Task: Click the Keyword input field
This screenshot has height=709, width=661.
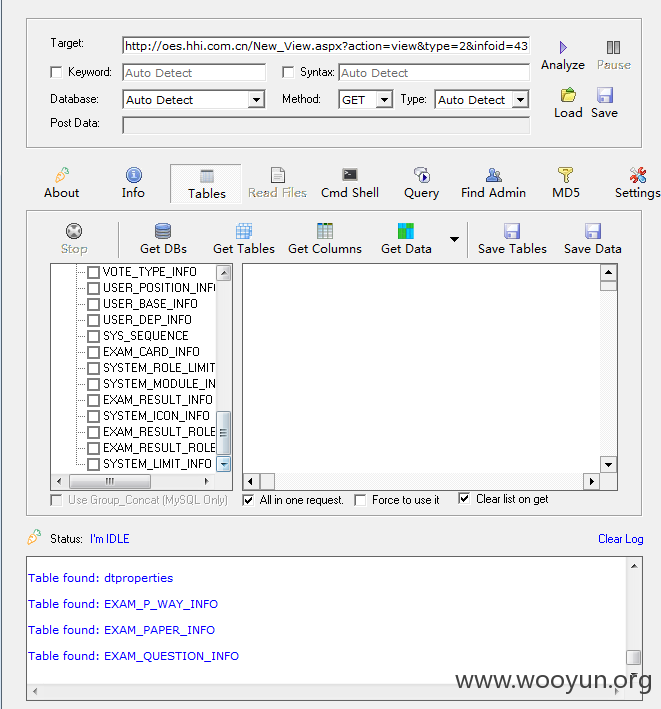Action: [x=194, y=73]
